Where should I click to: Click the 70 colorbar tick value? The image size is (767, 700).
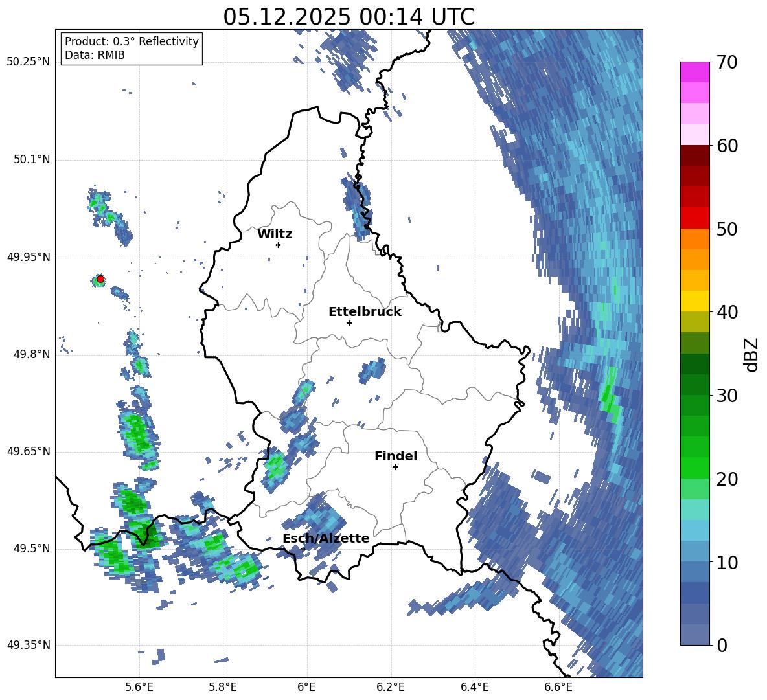tap(727, 62)
